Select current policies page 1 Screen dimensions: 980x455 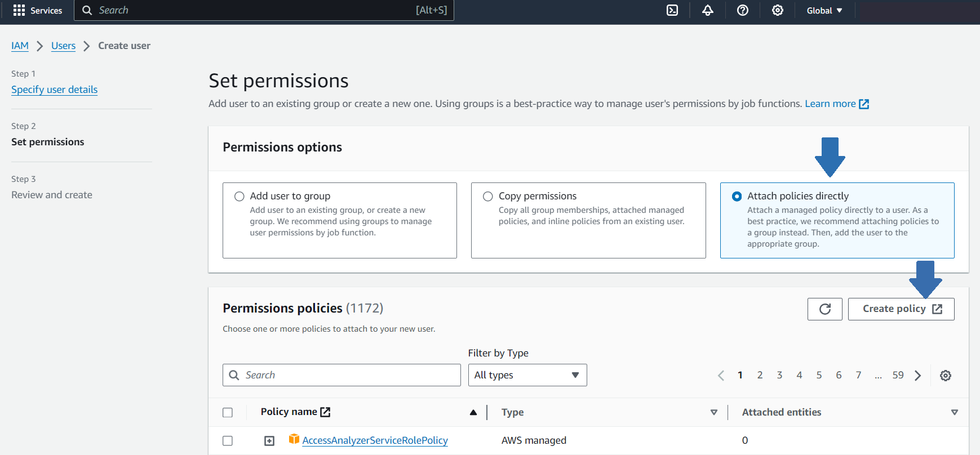(x=740, y=375)
